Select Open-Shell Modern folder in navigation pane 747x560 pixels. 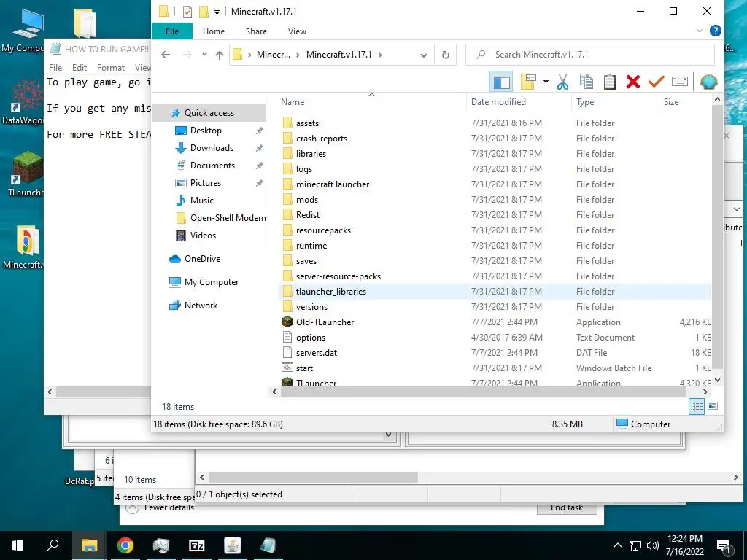coord(228,218)
